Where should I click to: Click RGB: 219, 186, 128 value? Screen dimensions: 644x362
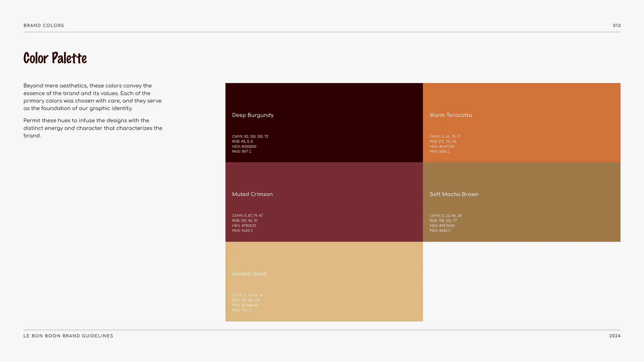(x=246, y=300)
